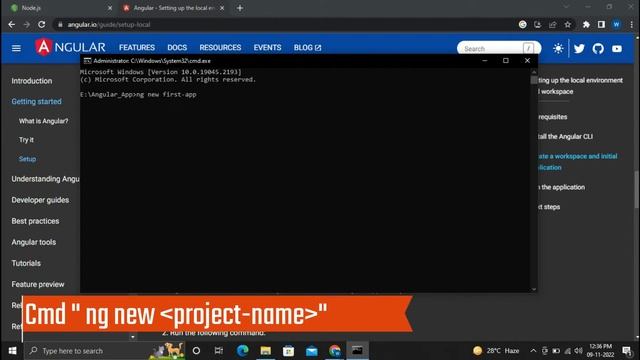Click the 'ng new first-app' command line text
Viewport: 640px width, 360px height.
(167, 94)
